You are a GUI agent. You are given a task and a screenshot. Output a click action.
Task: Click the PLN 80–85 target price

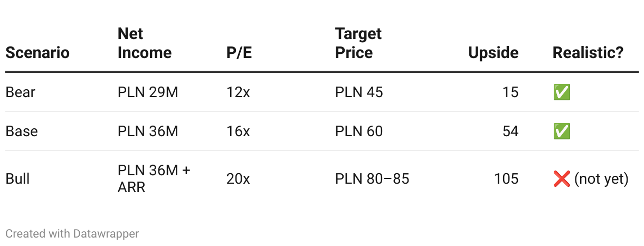coord(372,179)
